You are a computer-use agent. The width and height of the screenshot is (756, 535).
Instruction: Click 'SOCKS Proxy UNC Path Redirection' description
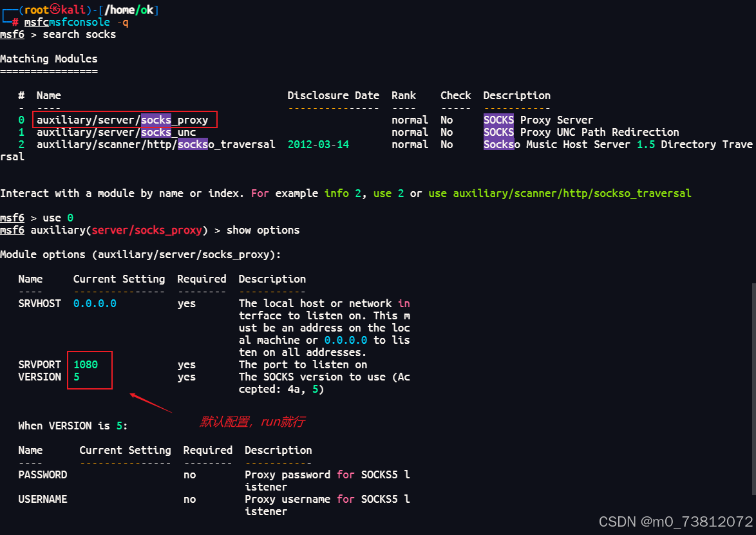coord(581,133)
